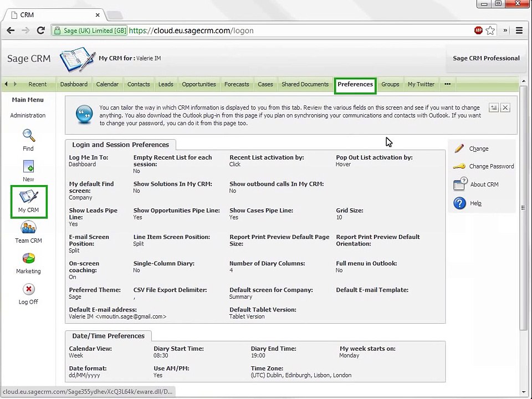Open the Cases tab
The width and height of the screenshot is (532, 399).
pos(265,84)
